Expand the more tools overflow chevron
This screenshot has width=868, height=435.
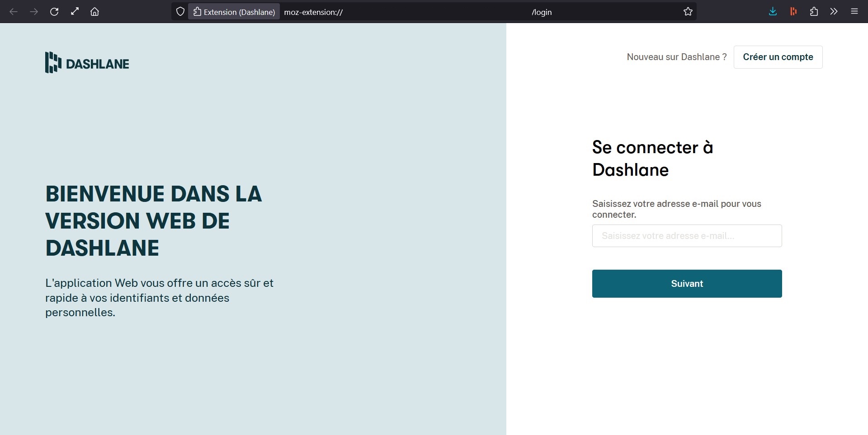(834, 12)
